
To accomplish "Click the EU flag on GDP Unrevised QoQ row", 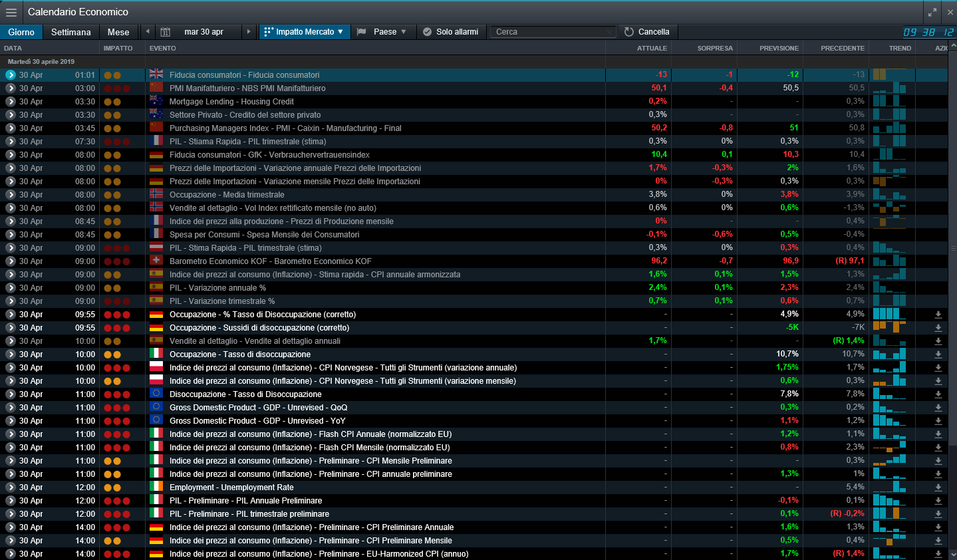I will (x=156, y=407).
